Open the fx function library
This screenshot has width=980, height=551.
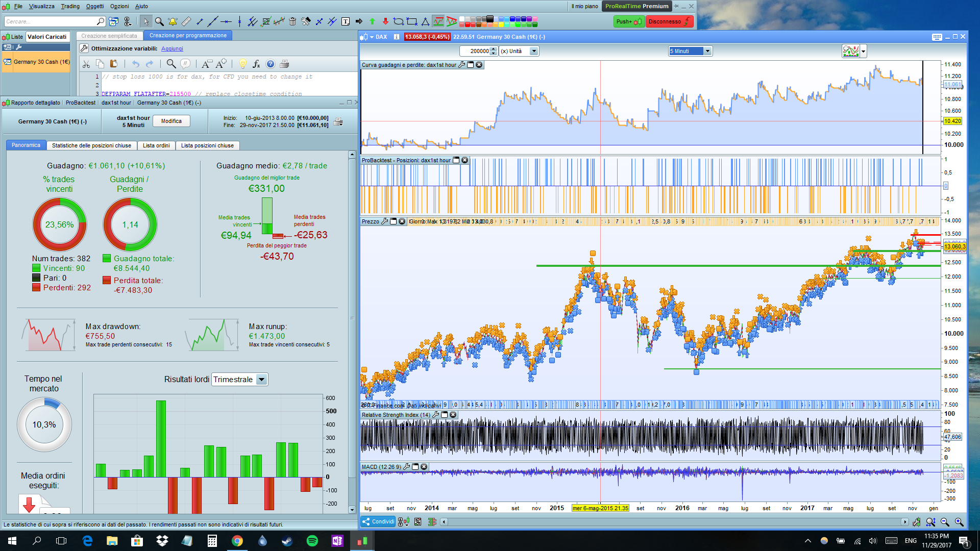click(256, 64)
